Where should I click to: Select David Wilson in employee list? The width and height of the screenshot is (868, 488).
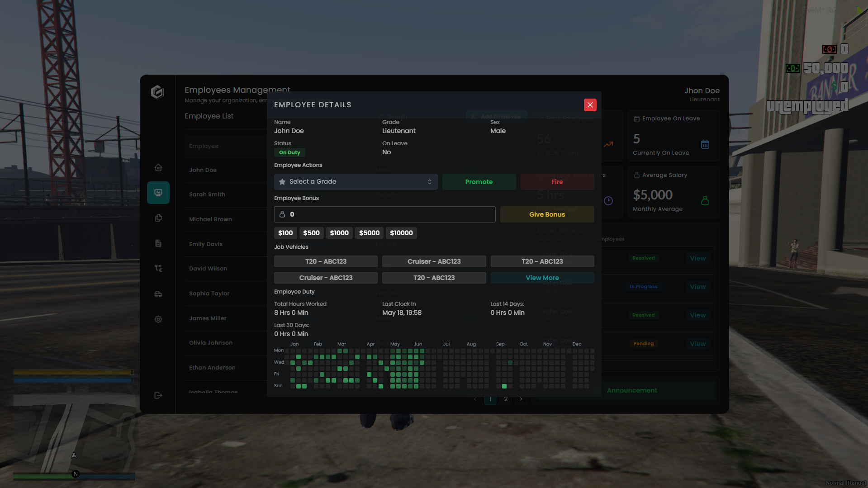208,269
